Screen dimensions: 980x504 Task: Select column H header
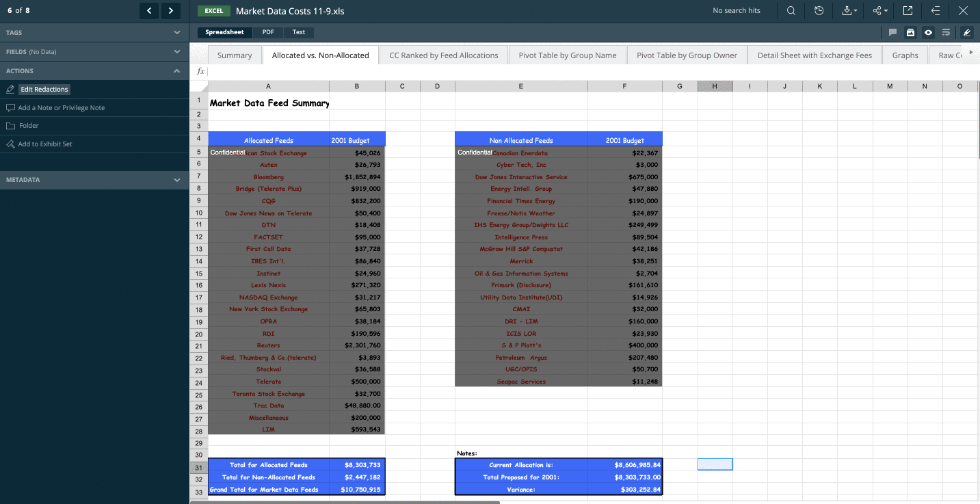715,86
